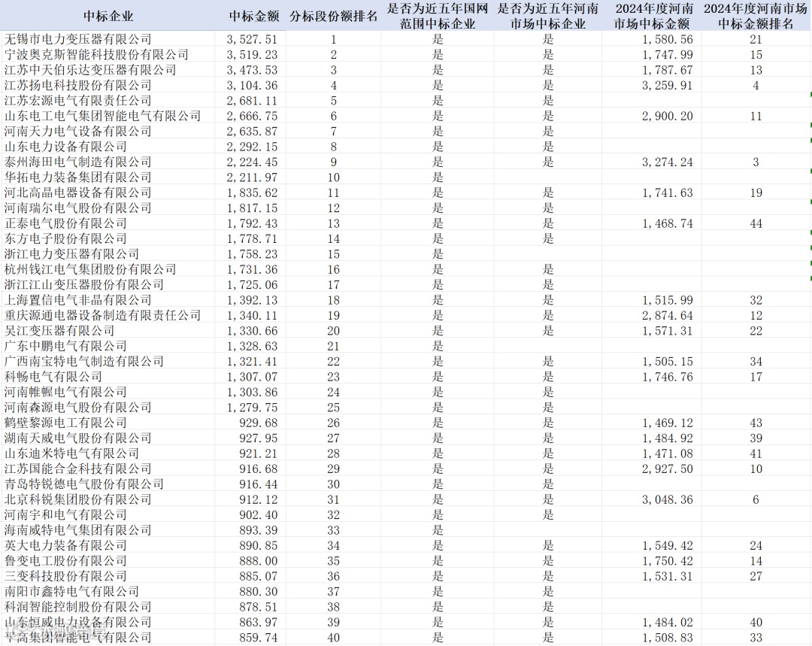Screen dimensions: 812x646
Task: Click the Henan amount 1,580.56
Action: click(668, 39)
